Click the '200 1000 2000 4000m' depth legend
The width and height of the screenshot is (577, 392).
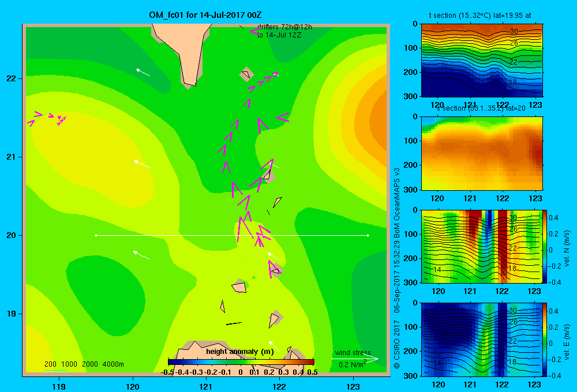click(x=84, y=364)
